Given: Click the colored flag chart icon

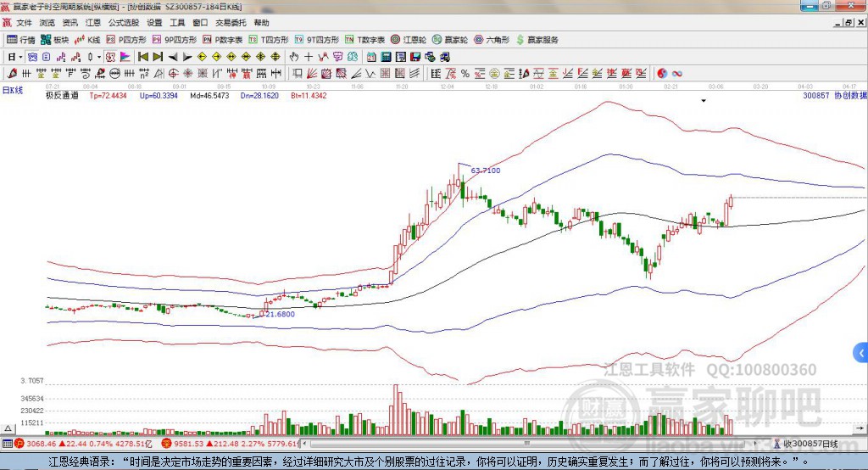Looking at the screenshot, I should tap(125, 57).
